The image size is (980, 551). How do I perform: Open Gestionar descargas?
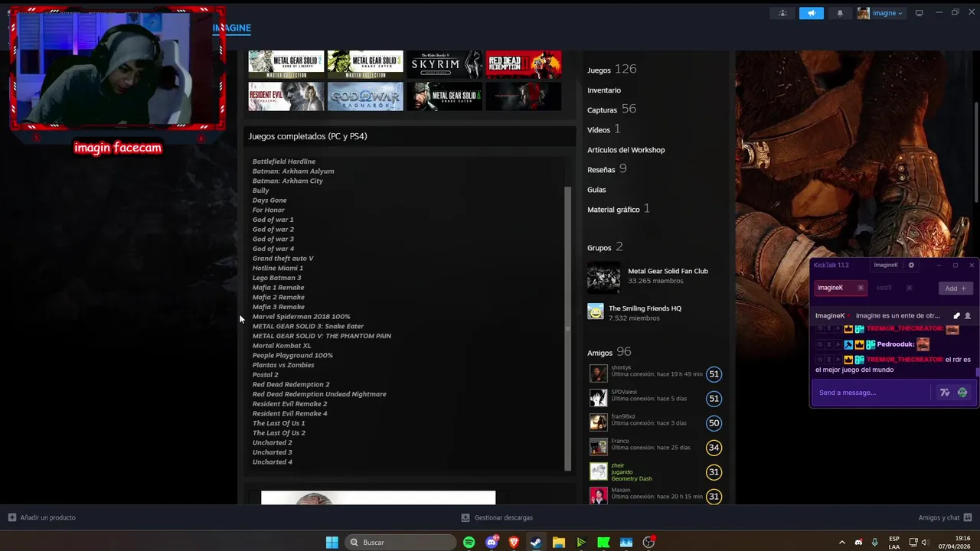point(497,517)
